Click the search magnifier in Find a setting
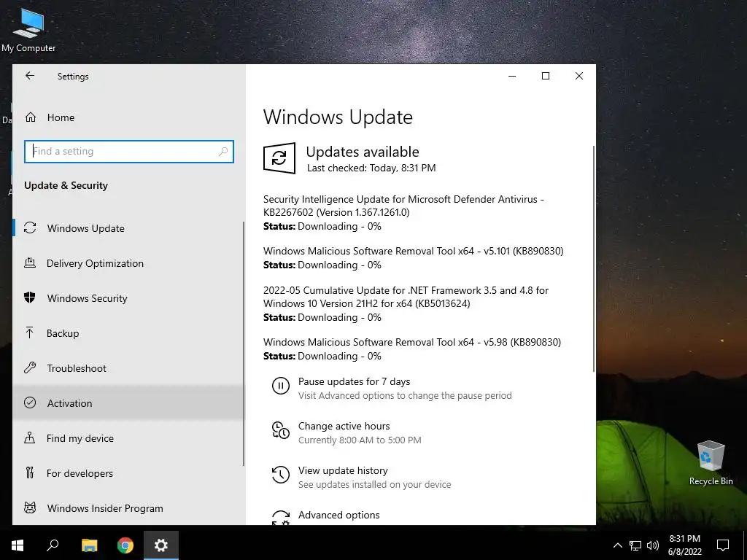The image size is (747, 560). 223,152
